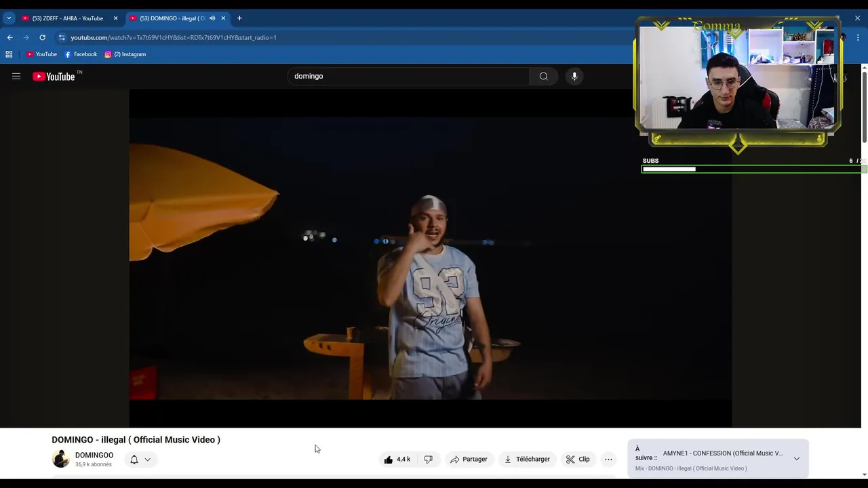Screen dimensions: 868x488
Task: Open more actions three-dot menu
Action: [x=608, y=460]
